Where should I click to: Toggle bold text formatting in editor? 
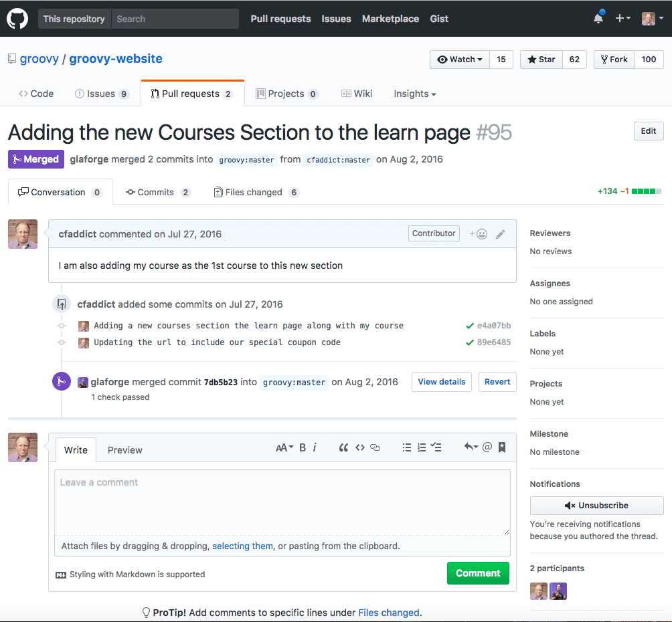(x=303, y=448)
